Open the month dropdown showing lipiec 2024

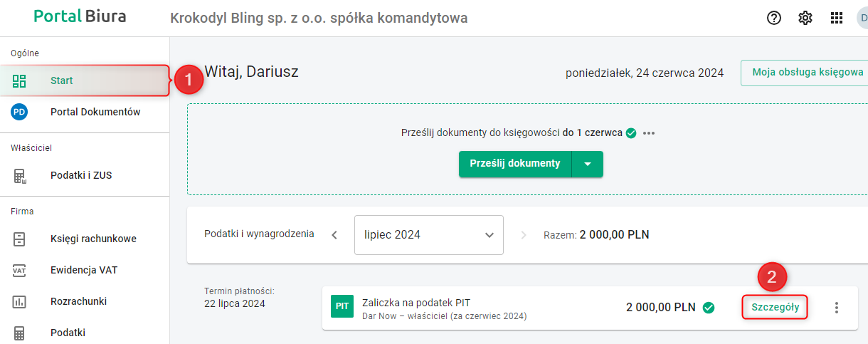point(428,235)
